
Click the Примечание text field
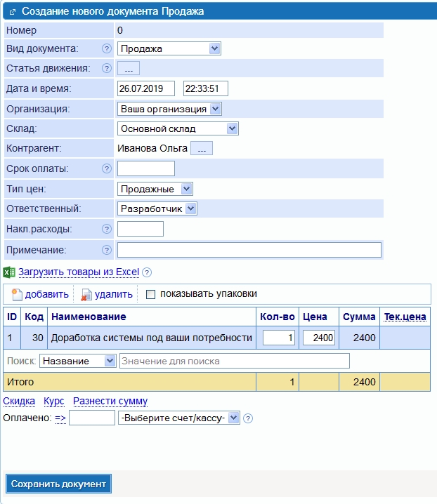point(249,250)
